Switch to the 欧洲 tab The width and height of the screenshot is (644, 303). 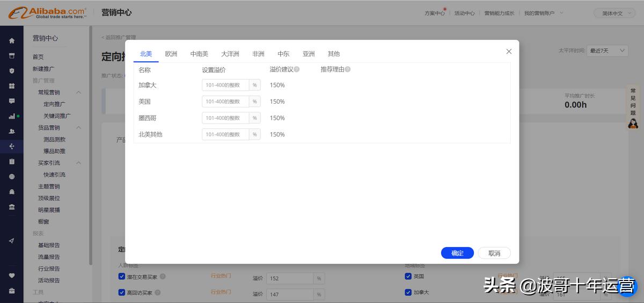171,54
